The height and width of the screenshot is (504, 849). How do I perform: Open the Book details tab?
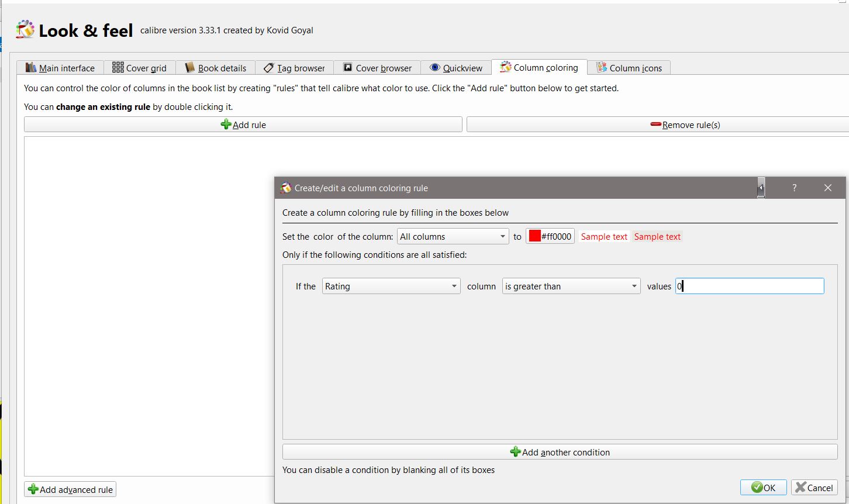pyautogui.click(x=215, y=68)
